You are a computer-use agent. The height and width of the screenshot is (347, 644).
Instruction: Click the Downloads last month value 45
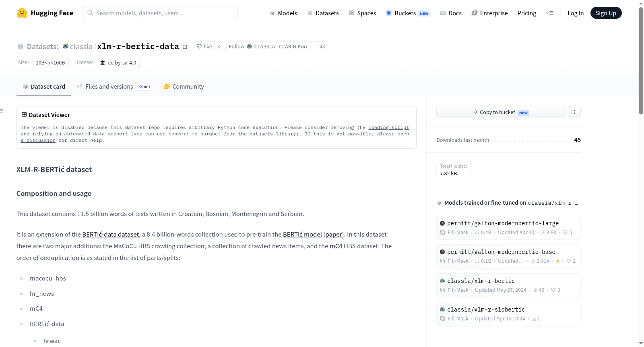coord(577,140)
